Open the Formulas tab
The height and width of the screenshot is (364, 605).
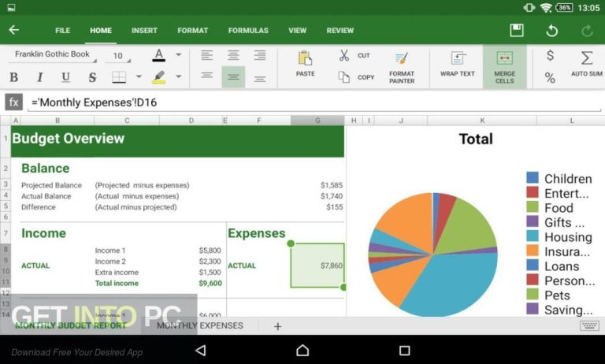248,31
